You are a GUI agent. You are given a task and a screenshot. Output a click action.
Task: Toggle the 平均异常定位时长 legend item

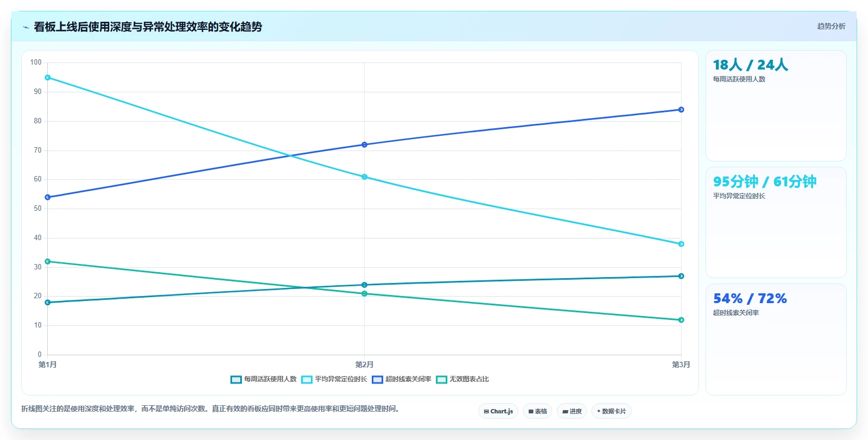(334, 379)
